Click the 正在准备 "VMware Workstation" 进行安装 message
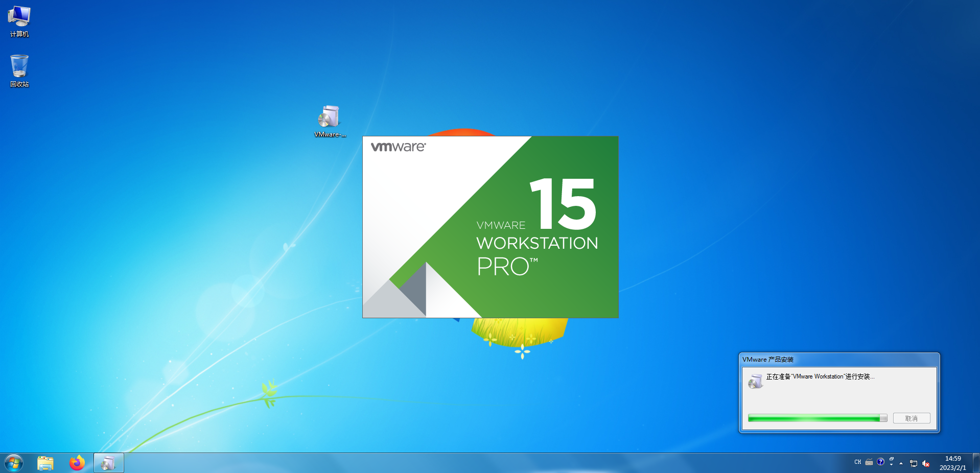This screenshot has height=473, width=980. point(820,376)
